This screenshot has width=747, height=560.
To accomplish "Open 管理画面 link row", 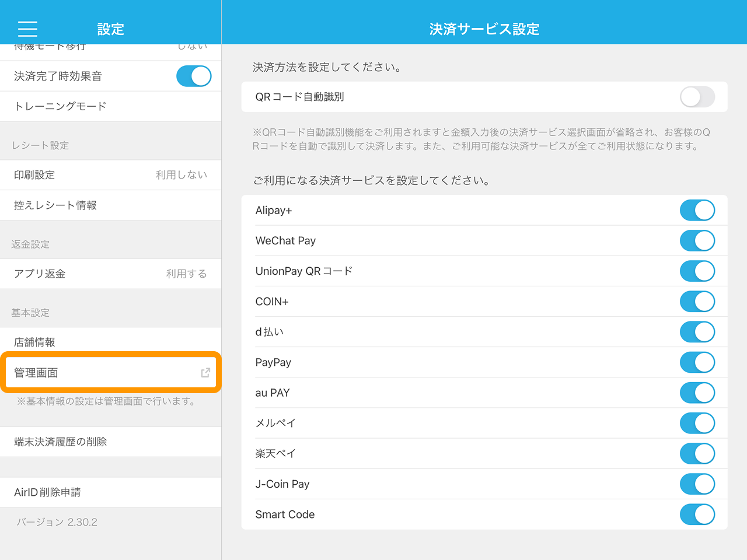I will (111, 372).
